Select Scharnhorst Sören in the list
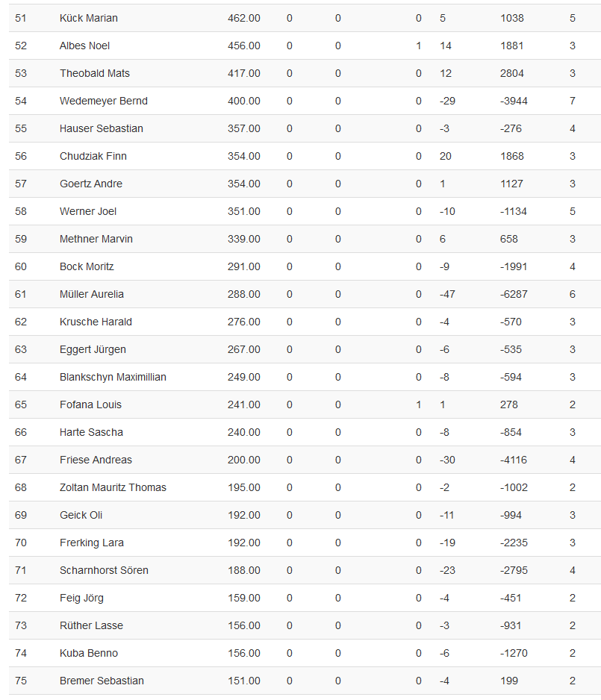The height and width of the screenshot is (700, 601). [104, 570]
